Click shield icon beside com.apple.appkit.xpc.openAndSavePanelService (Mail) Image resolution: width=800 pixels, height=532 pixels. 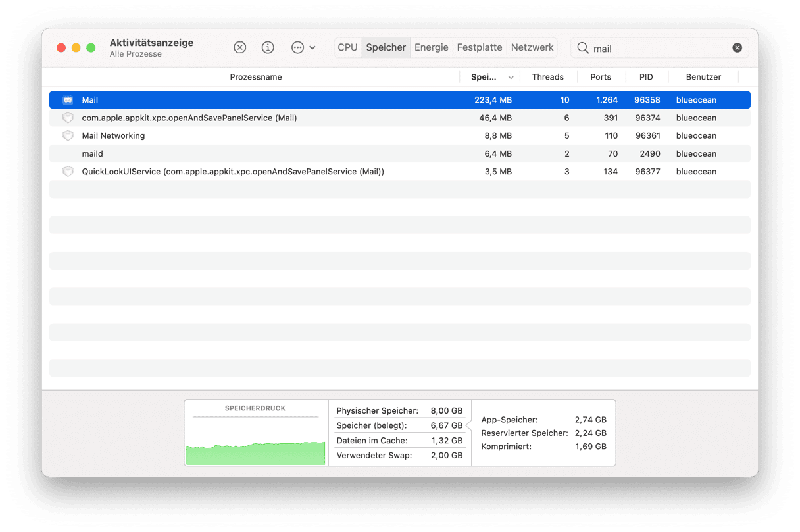click(68, 118)
